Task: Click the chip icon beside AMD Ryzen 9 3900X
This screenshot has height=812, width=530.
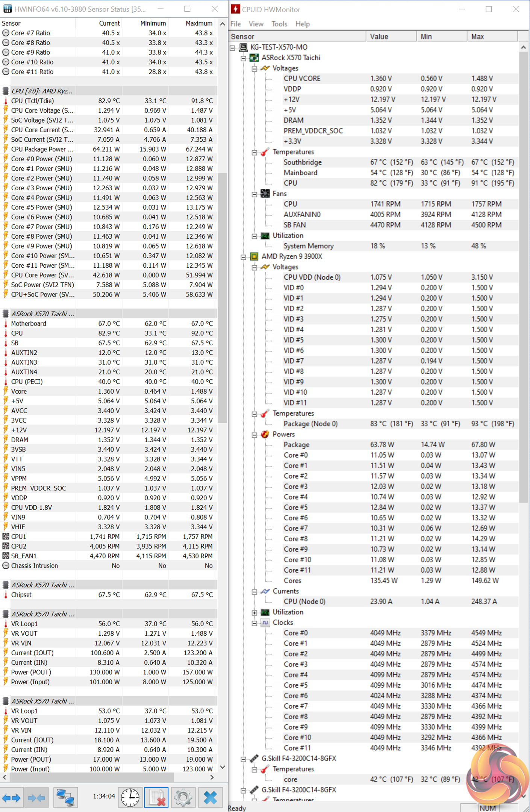Action: tap(254, 256)
